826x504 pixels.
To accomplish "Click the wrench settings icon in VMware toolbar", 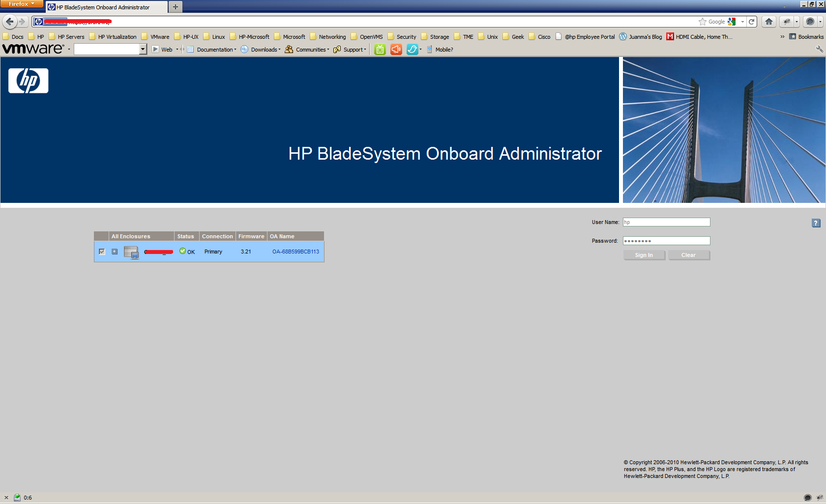I will pos(819,49).
